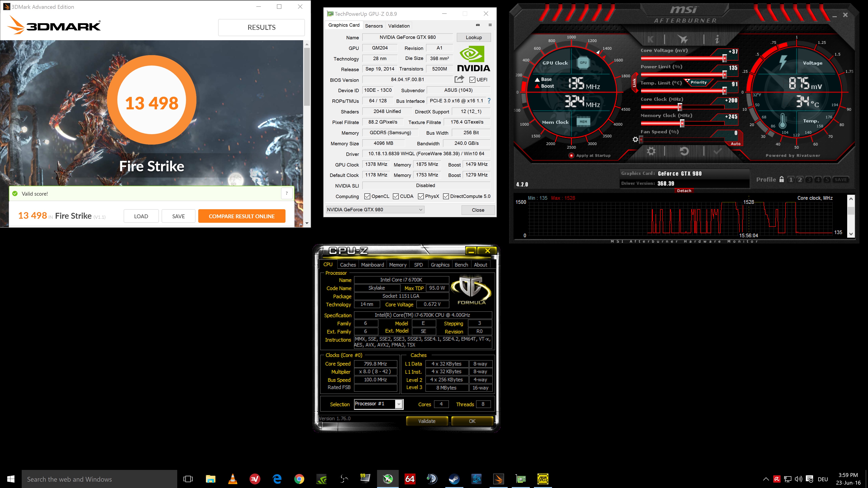Open the Memory tab in CPU-Z

pyautogui.click(x=398, y=265)
